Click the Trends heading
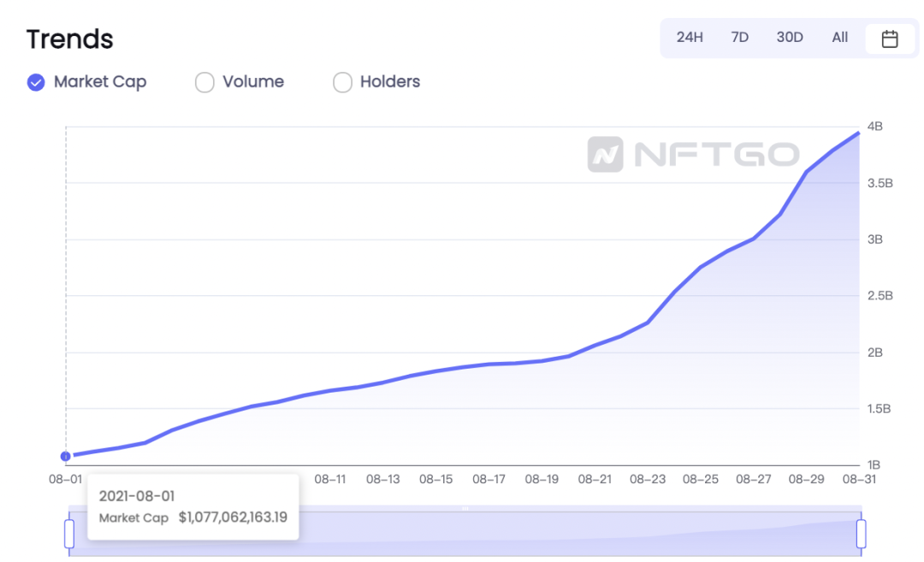924x562 pixels. pyautogui.click(x=69, y=39)
